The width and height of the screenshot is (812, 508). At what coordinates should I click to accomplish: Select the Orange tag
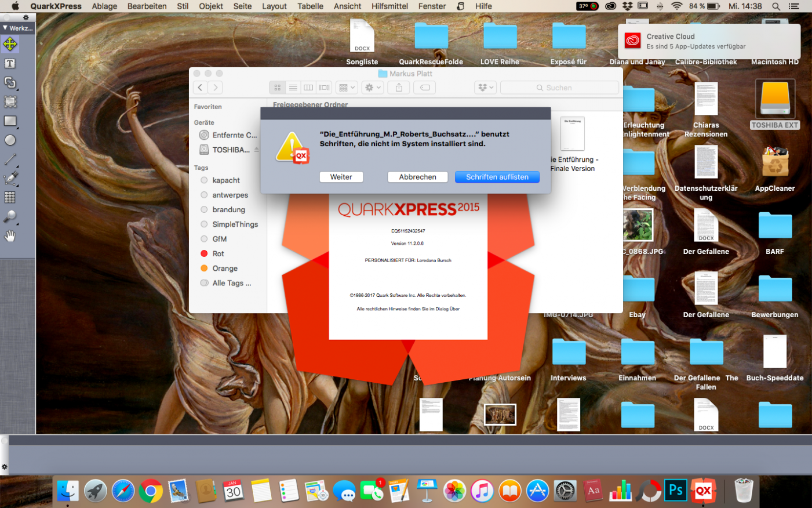[x=219, y=268]
